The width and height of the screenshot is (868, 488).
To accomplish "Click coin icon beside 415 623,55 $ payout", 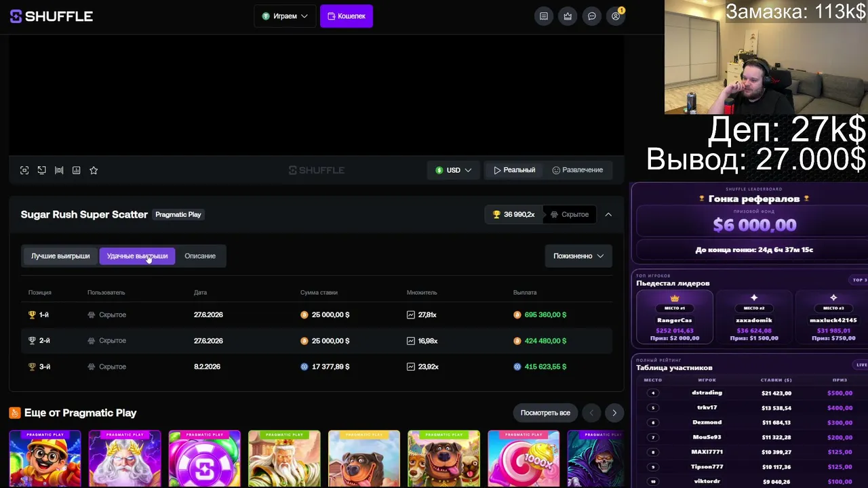I will pyautogui.click(x=517, y=367).
